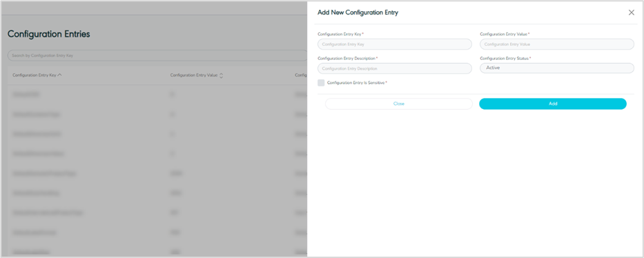Focus the Configuration Entry Key input in the form
This screenshot has height=258, width=644.
395,44
